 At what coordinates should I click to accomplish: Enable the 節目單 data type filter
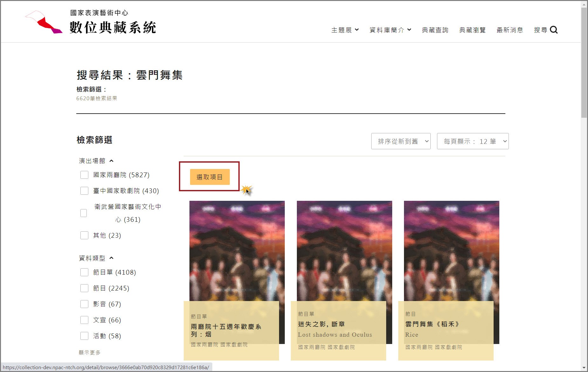point(84,272)
